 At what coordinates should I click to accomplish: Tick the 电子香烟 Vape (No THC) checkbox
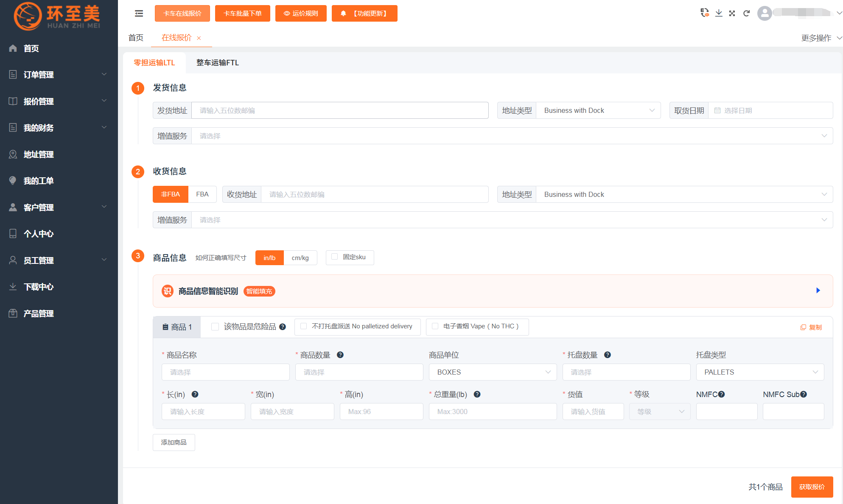[435, 326]
